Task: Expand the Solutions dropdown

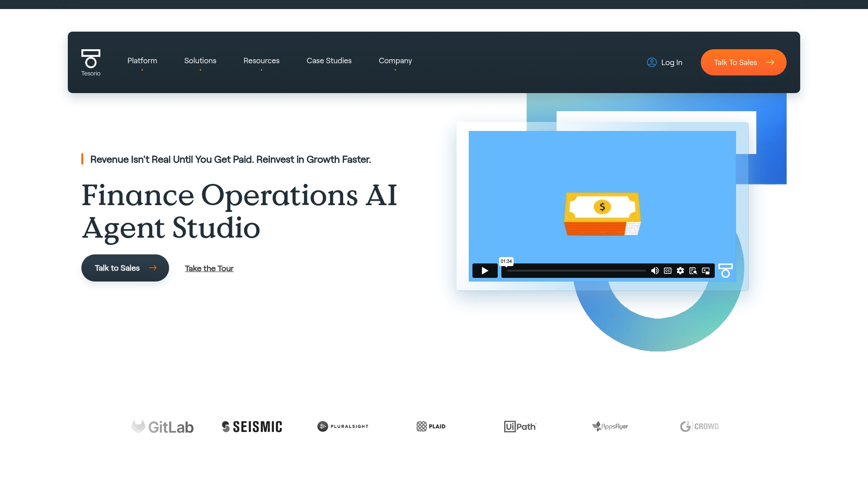Action: pos(200,61)
